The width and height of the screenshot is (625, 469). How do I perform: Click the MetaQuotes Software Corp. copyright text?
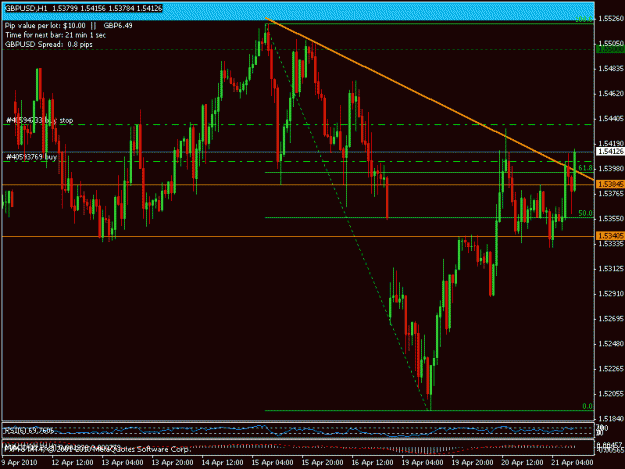click(98, 449)
